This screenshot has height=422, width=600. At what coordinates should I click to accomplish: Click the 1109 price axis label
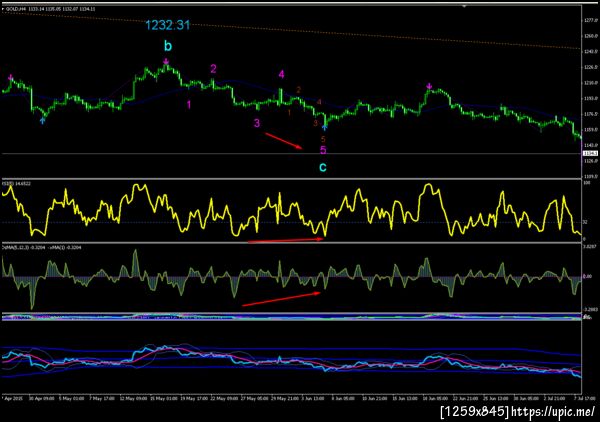tap(589, 176)
